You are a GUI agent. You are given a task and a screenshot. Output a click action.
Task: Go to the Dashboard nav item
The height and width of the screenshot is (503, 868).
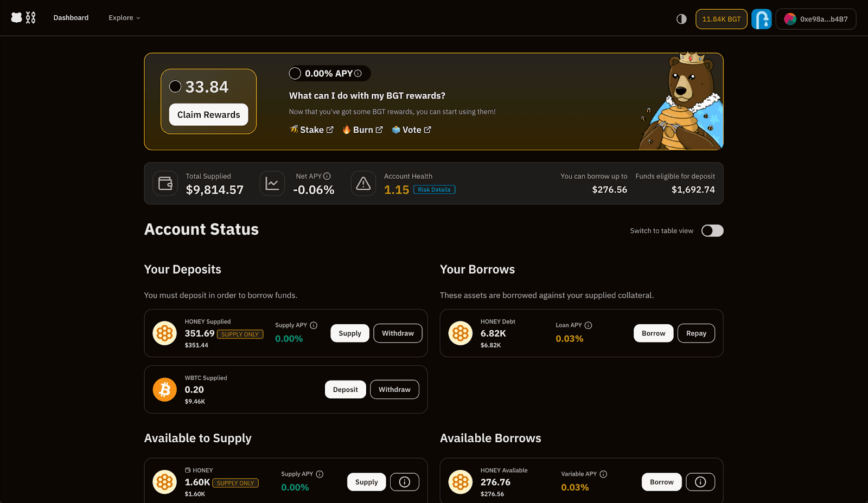point(71,18)
